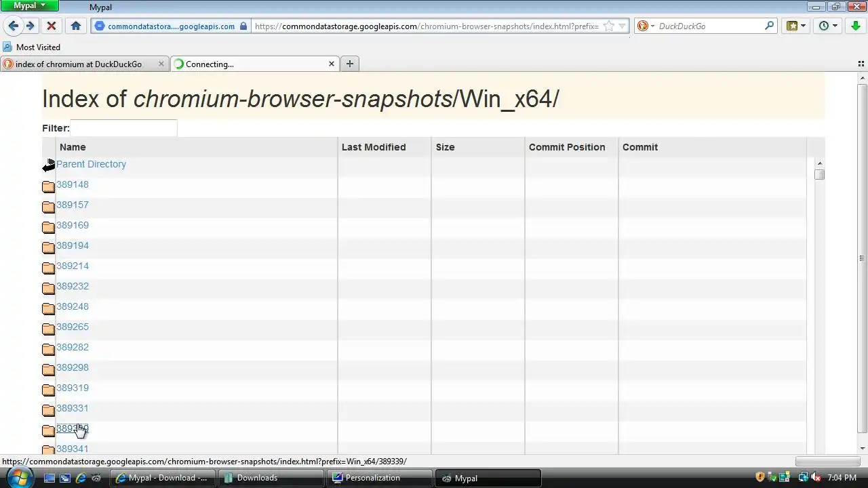Open the History clock button
The image size is (868, 488).
coord(827,26)
